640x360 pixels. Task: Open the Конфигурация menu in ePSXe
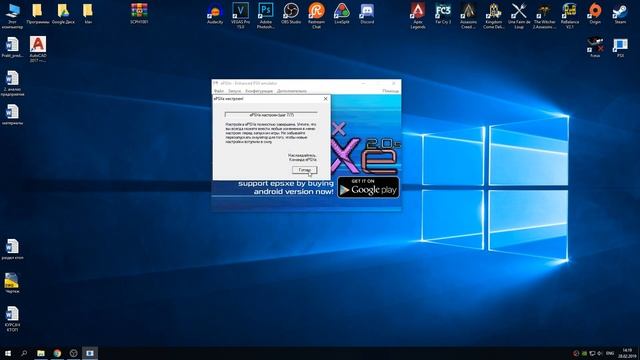point(259,91)
